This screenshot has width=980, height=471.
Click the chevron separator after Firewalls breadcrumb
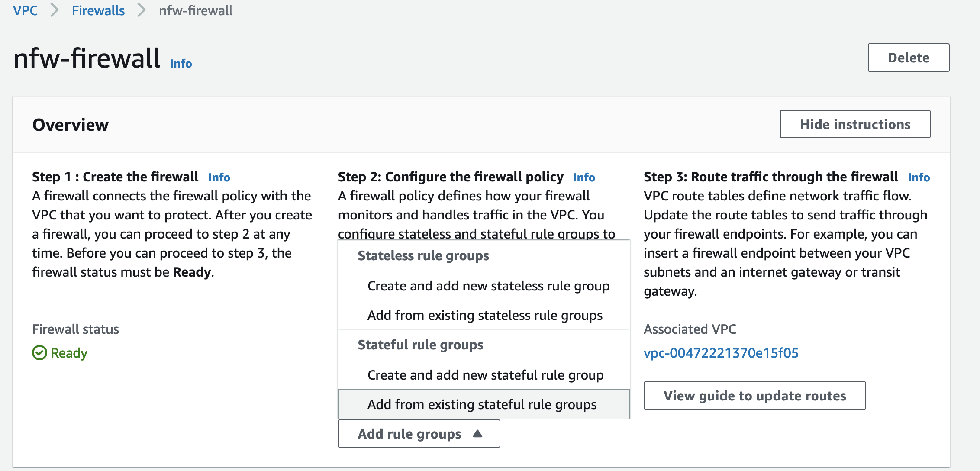pos(142,10)
